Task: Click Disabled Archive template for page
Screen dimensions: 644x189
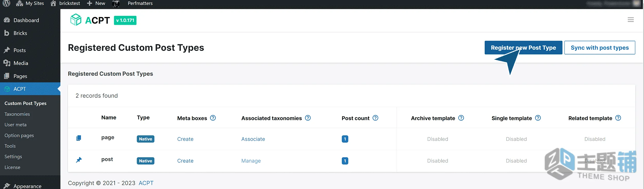Action: tap(438, 139)
